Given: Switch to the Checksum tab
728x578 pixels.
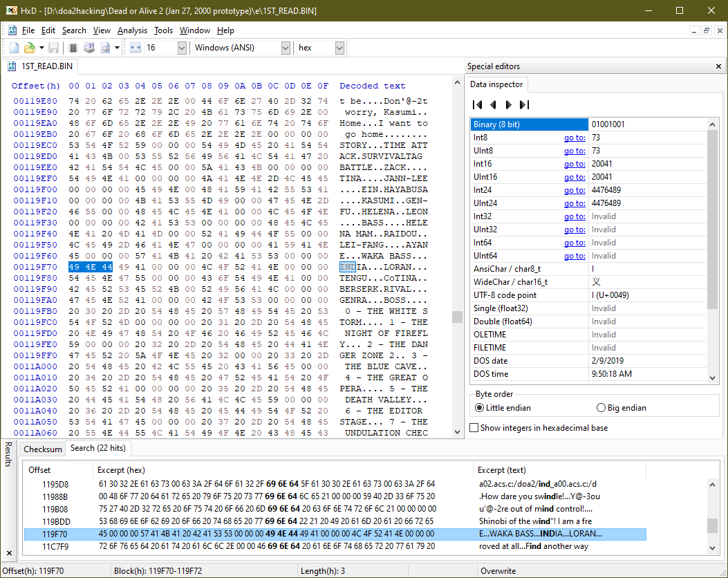Looking at the screenshot, I should pos(43,449).
